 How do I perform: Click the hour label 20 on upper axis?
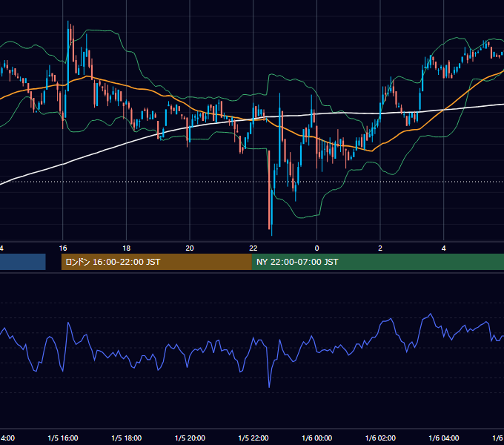[x=190, y=248]
